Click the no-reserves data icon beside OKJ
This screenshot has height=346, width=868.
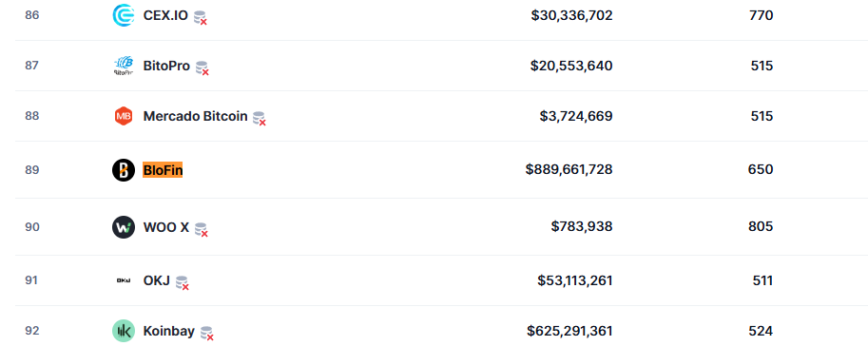(183, 283)
